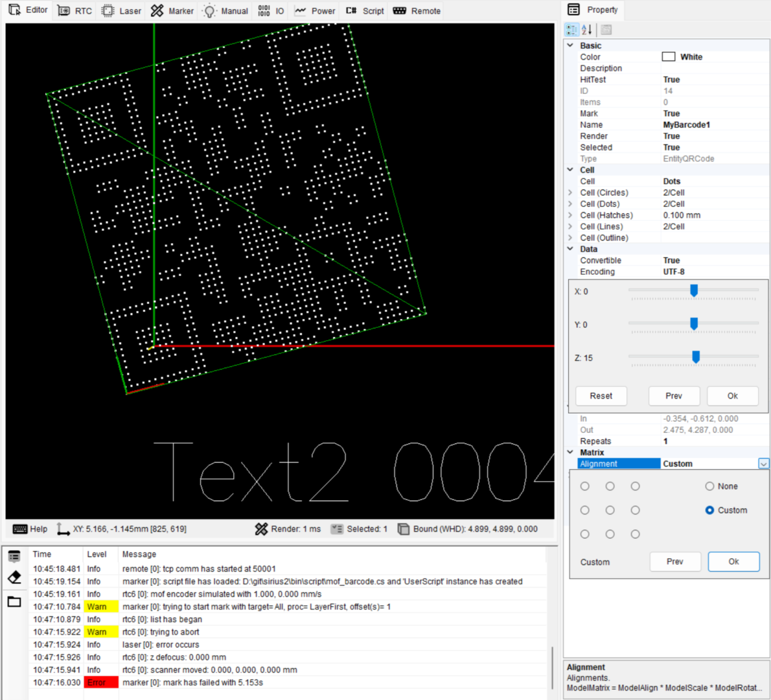The width and height of the screenshot is (771, 700).
Task: Select top-right alignment radio button
Action: tap(636, 486)
